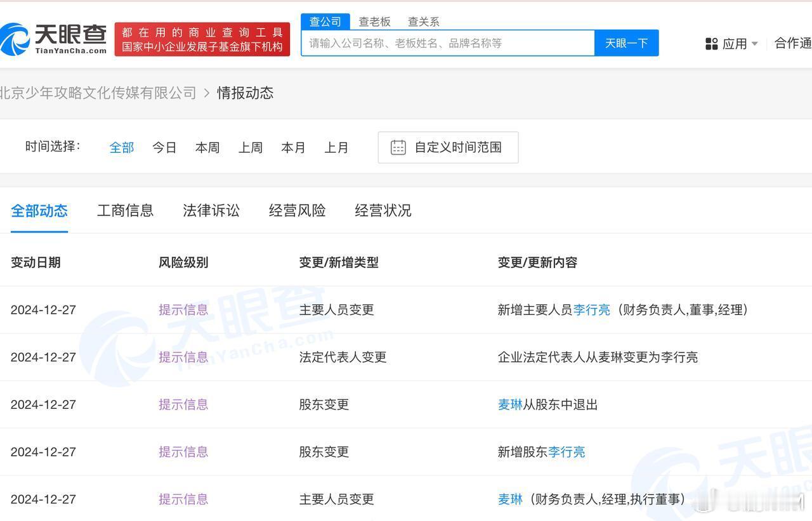
Task: Open the apps grid icon
Action: tap(711, 44)
